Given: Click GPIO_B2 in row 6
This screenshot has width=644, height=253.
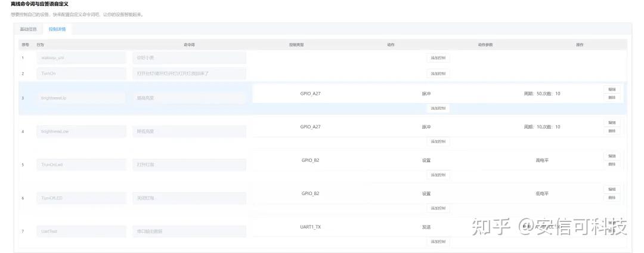Looking at the screenshot, I should pos(310,193).
